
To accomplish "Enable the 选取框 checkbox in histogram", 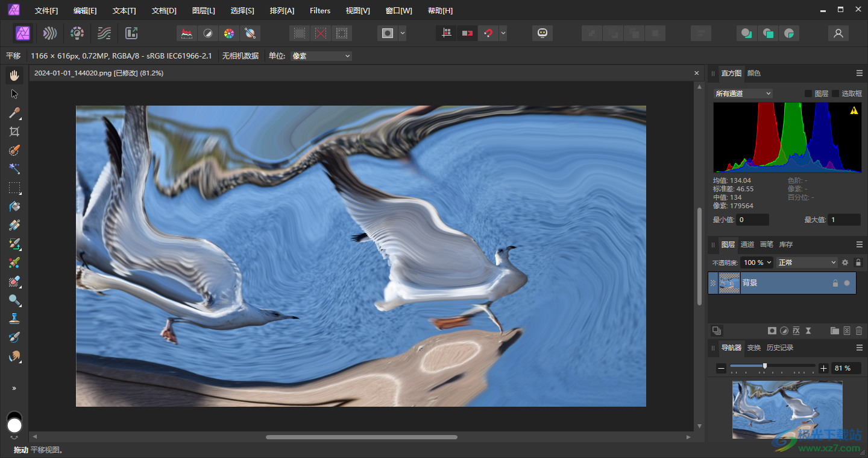I will 835,94.
